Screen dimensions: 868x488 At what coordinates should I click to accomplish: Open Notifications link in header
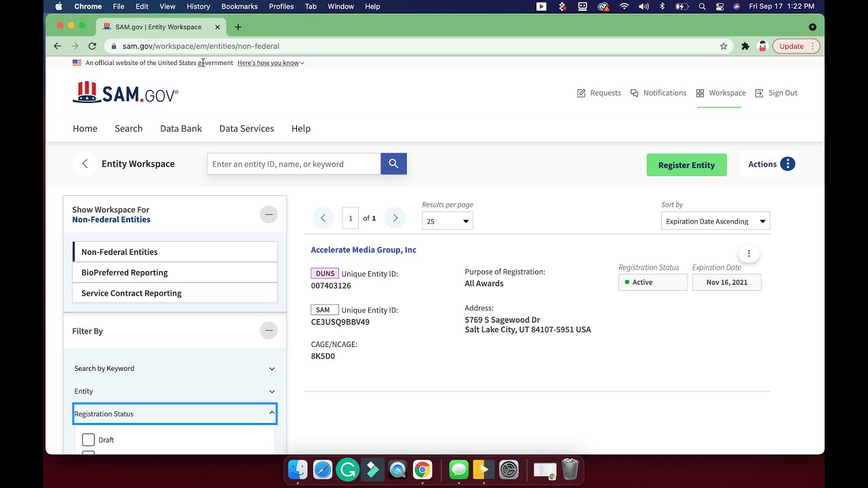(658, 93)
